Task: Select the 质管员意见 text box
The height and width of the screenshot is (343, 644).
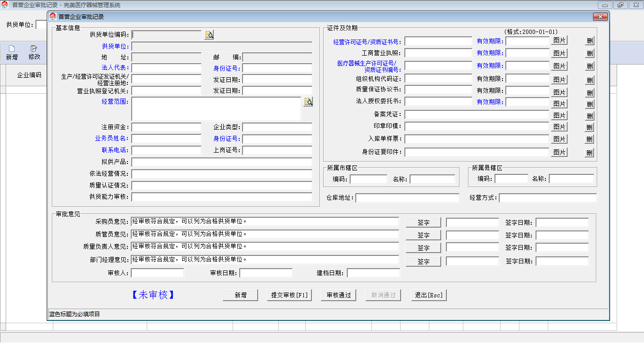Action: tap(265, 235)
